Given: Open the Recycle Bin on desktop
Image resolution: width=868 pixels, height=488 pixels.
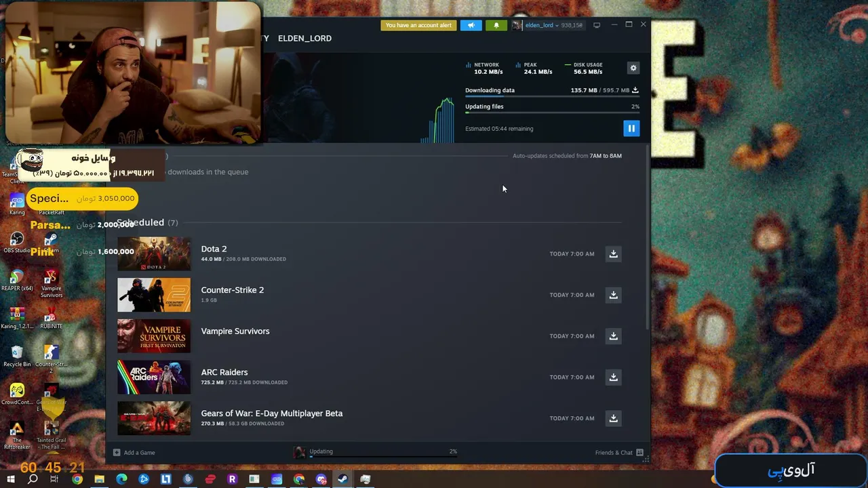Looking at the screenshot, I should point(17,357).
